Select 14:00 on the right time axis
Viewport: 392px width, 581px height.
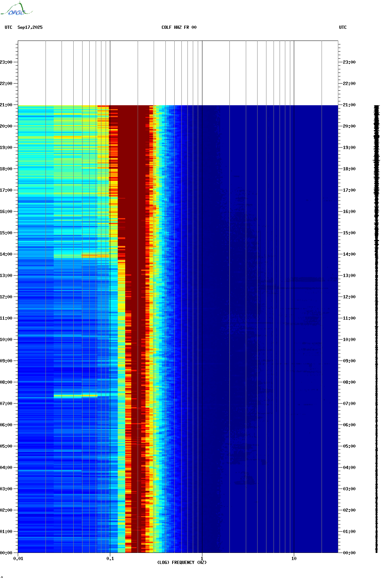[x=349, y=254]
